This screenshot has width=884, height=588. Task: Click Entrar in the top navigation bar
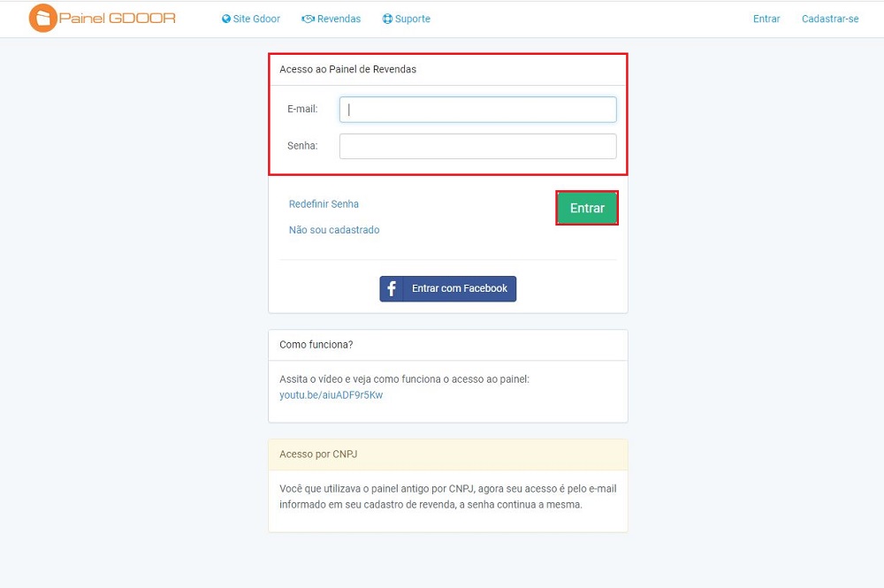point(766,19)
